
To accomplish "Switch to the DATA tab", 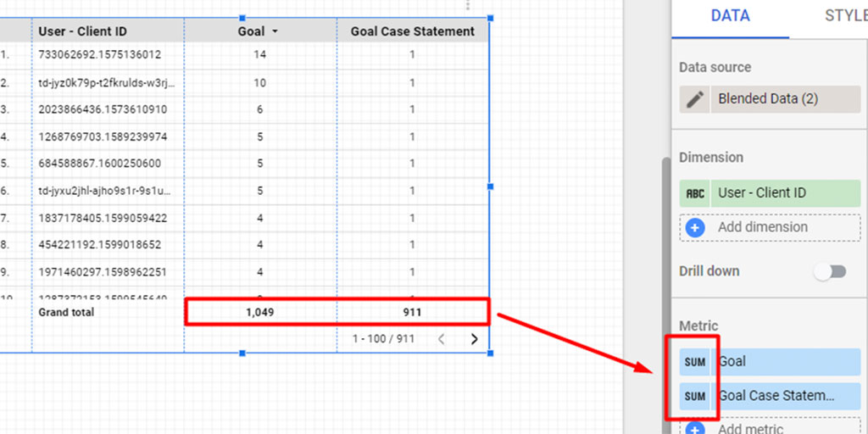I will (x=730, y=16).
